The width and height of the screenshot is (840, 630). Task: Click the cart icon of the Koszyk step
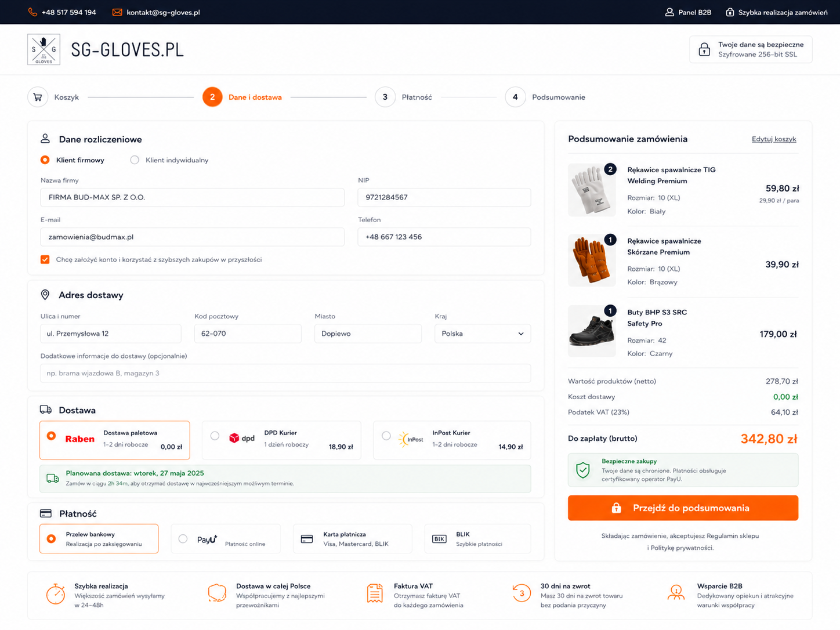(38, 97)
